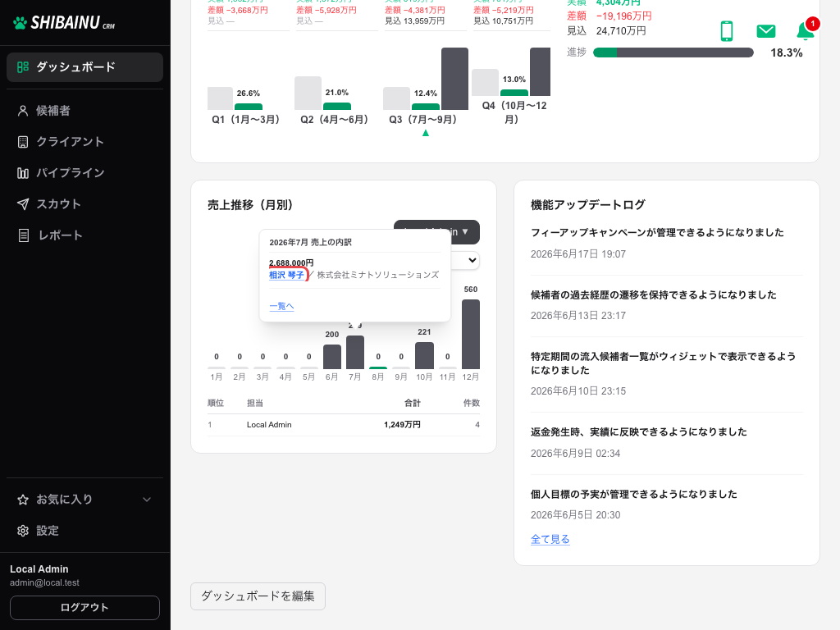
Task: Click the 進捗 progress bar
Action: 673,52
